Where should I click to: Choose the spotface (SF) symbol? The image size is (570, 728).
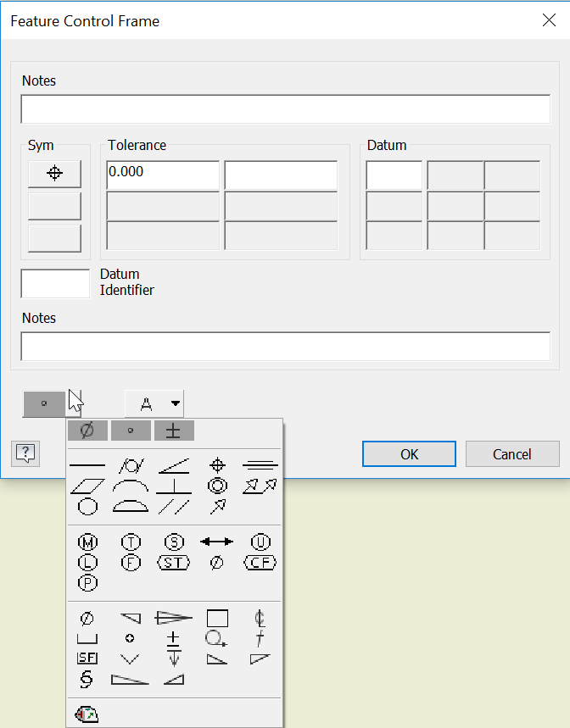[87, 658]
